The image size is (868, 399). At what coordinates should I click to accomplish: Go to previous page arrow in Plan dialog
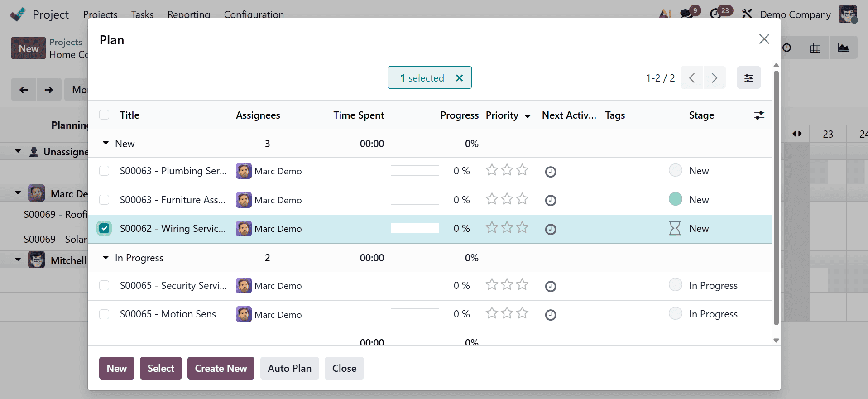coord(692,78)
